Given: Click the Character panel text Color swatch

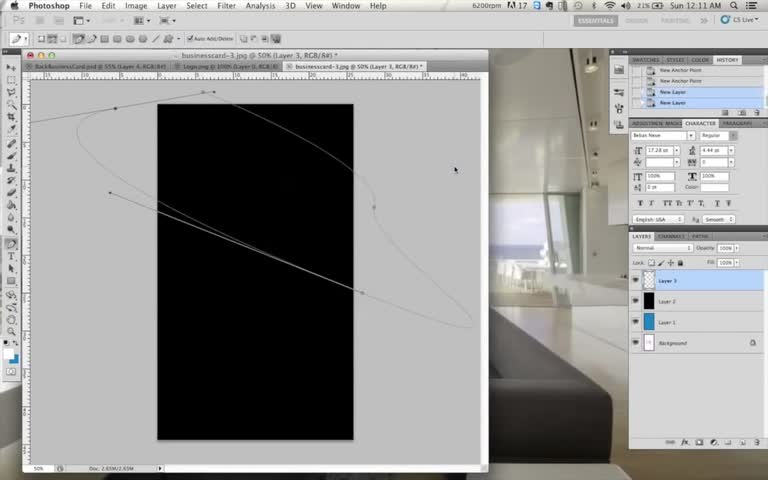Looking at the screenshot, I should (715, 188).
